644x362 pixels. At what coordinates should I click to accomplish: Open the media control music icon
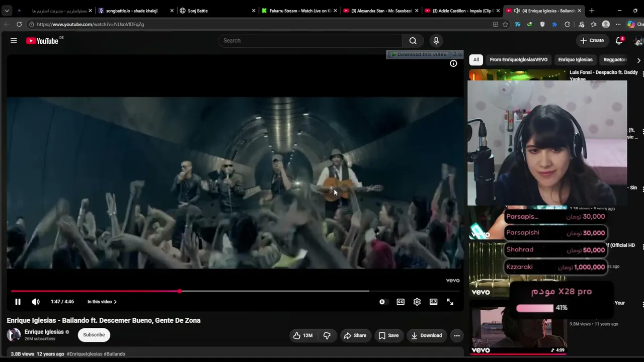(582, 24)
